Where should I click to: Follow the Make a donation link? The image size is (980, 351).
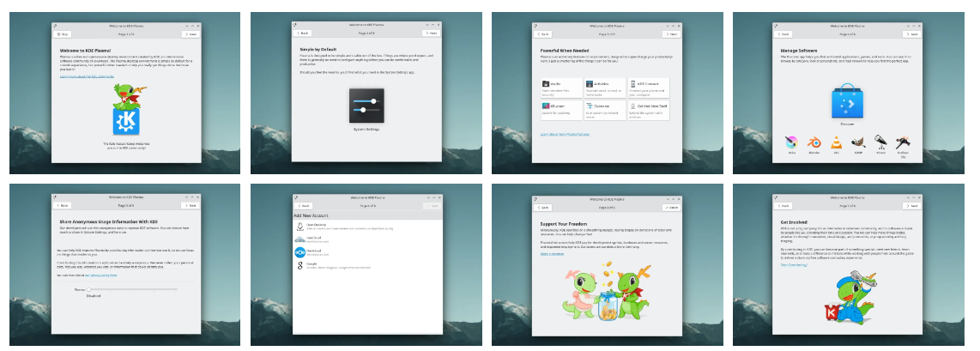553,253
